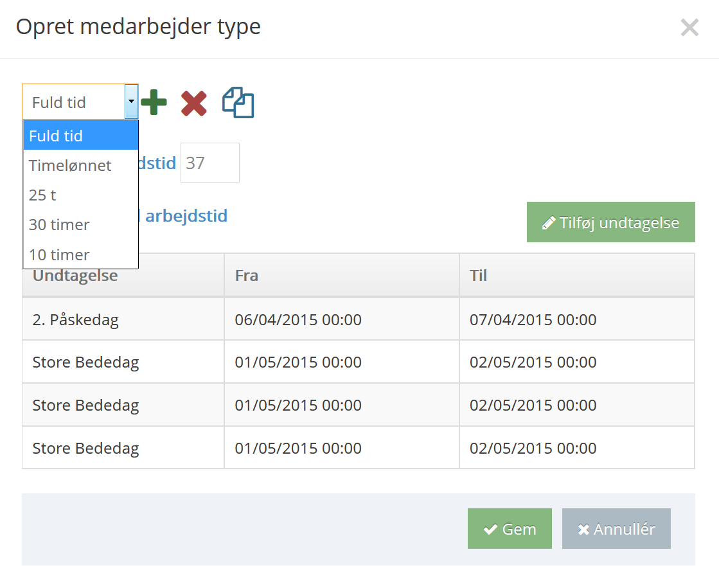Close the Opret medarbejder type dialog
The image size is (719, 588).
(689, 27)
